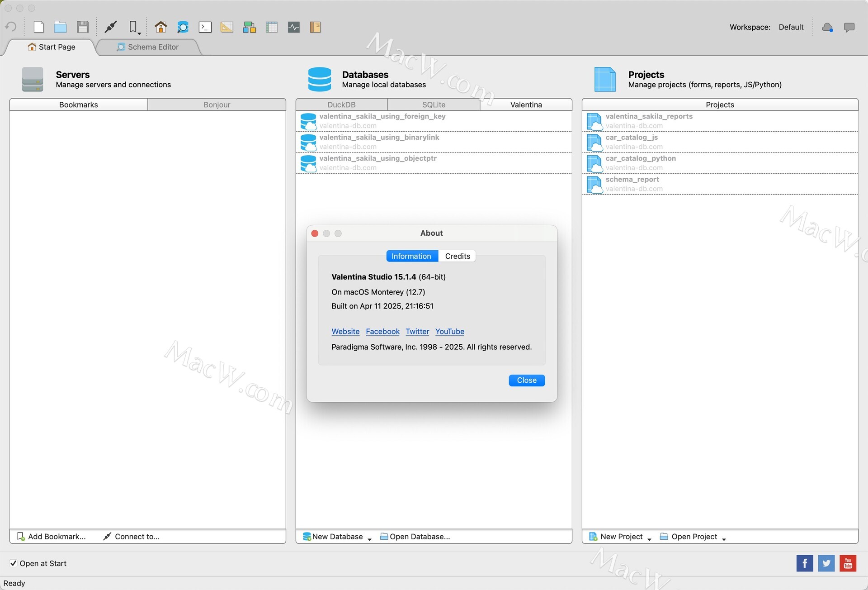Open the SQL terminal console icon
Screen dimensions: 868x590
205,27
